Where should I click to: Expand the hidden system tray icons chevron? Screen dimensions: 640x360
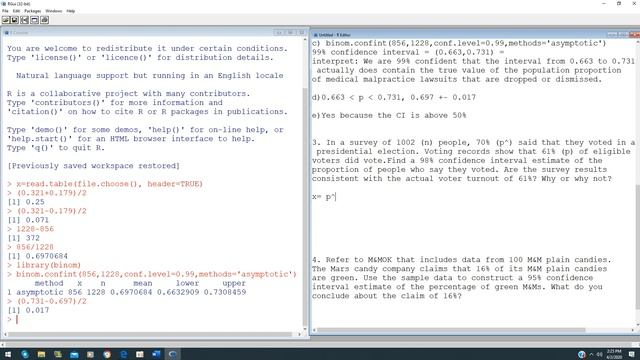point(591,354)
